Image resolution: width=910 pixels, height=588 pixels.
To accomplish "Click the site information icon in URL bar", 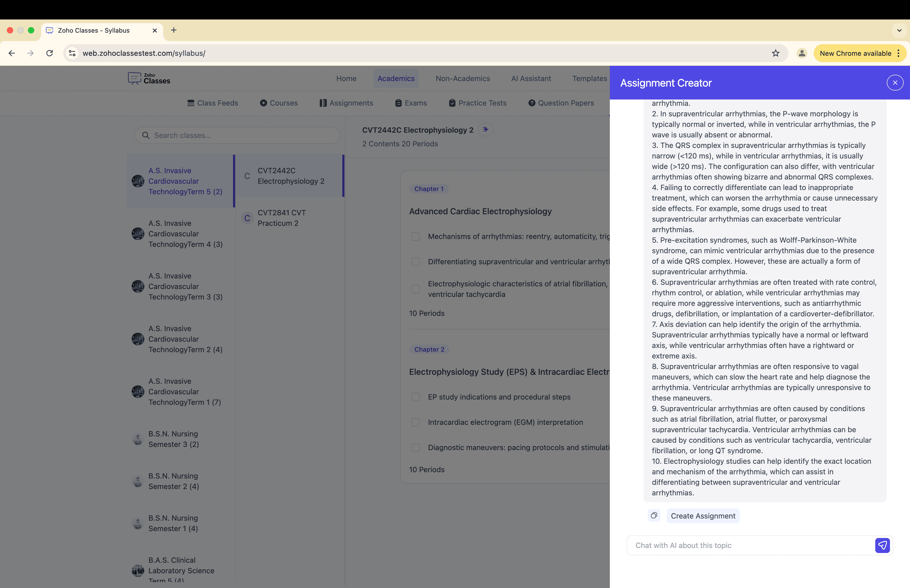I will [72, 53].
